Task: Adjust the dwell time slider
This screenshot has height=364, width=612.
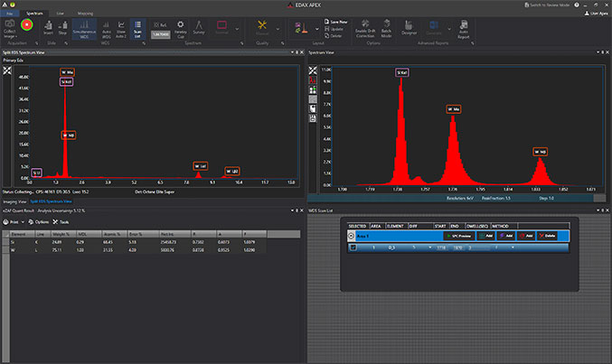Action: pyautogui.click(x=480, y=247)
